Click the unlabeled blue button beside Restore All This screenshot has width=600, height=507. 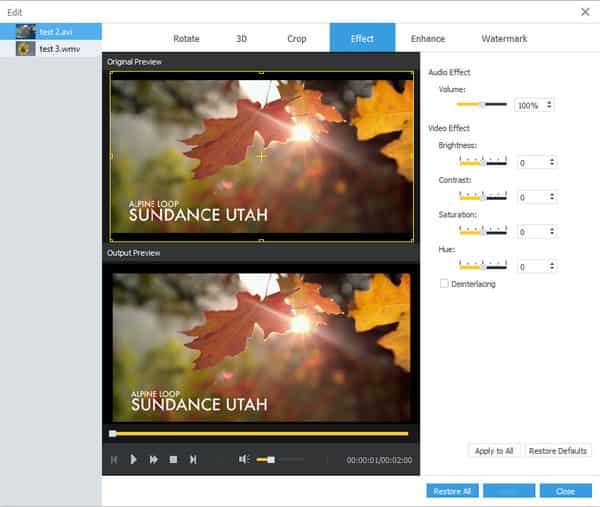coord(509,491)
